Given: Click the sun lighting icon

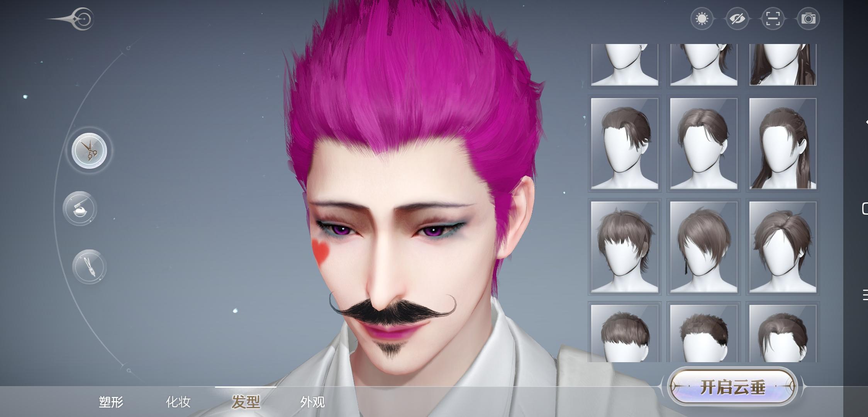Looking at the screenshot, I should 702,19.
